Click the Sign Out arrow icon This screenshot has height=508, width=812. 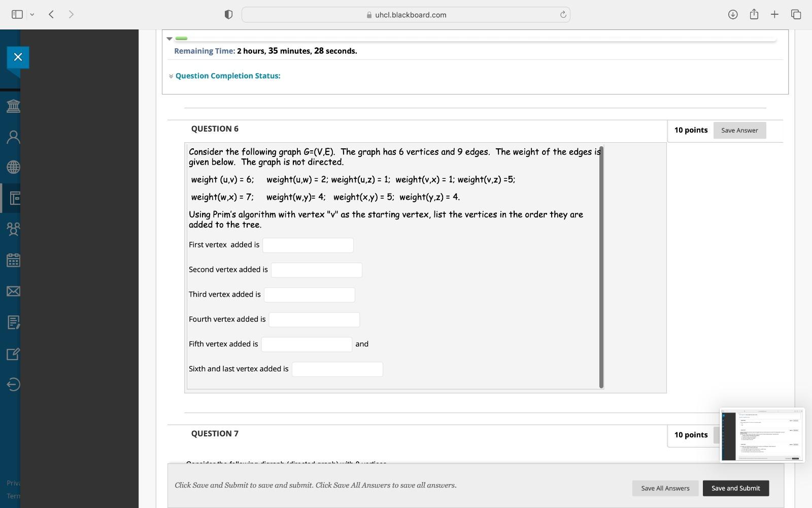pos(13,385)
